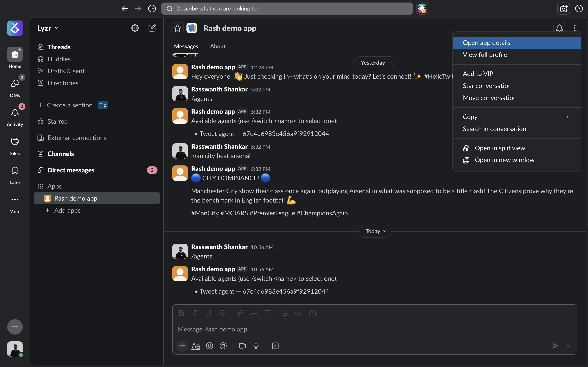The height and width of the screenshot is (367, 588).
Task: Click the Later bookmark icon
Action: (x=15, y=171)
